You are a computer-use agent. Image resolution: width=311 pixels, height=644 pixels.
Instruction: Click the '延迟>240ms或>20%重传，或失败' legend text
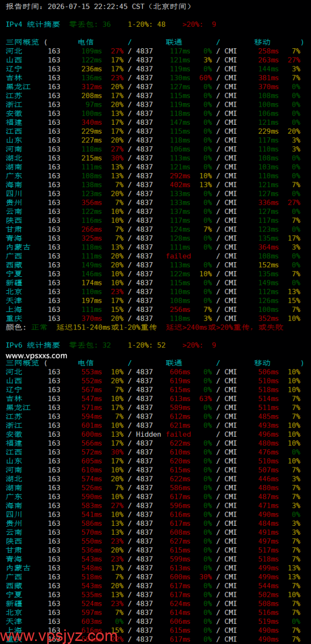click(x=226, y=327)
